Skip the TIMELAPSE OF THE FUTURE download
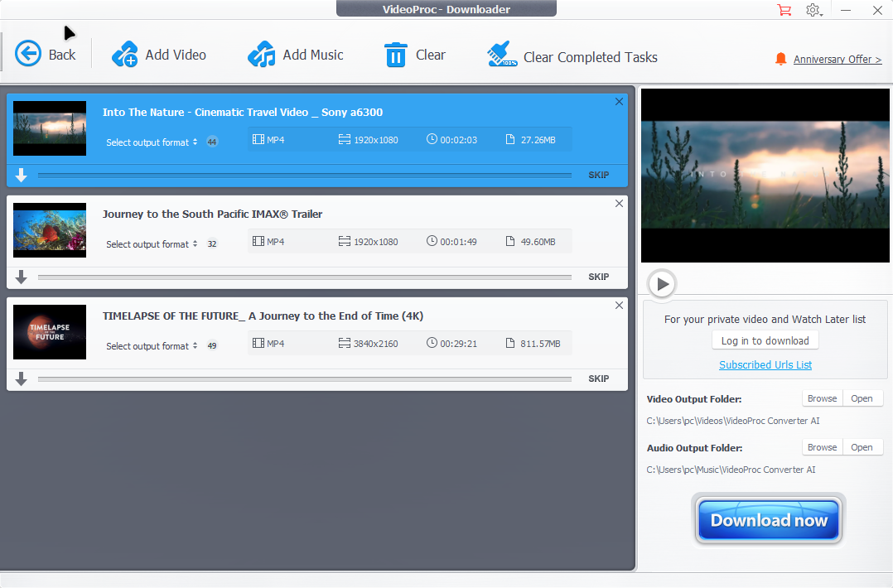Screen dimensions: 893x588 tap(599, 379)
